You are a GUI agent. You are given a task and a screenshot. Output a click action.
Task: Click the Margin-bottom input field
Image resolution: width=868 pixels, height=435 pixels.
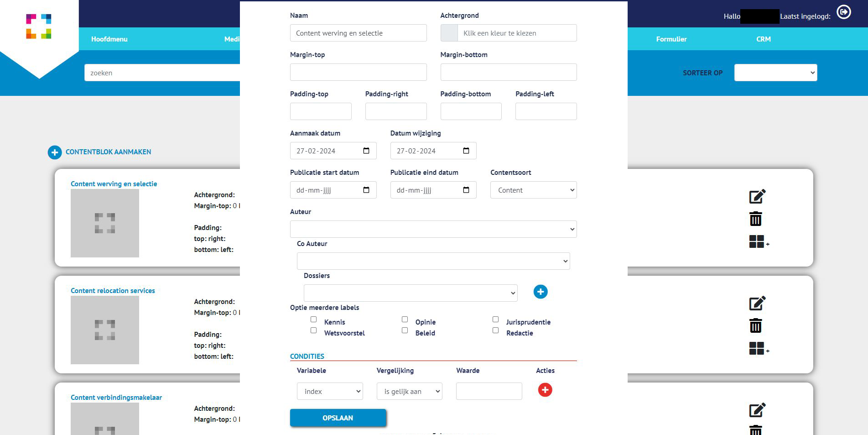coord(509,72)
